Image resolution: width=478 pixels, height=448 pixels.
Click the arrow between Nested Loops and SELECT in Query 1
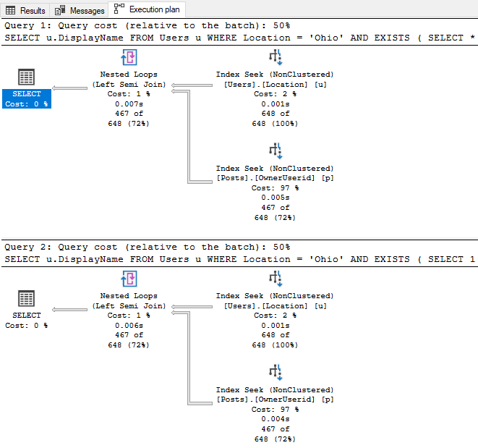coord(74,88)
